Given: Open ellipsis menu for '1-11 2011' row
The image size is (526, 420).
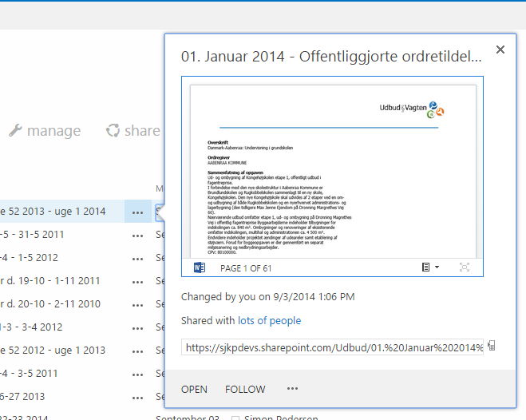Looking at the screenshot, I should pyautogui.click(x=138, y=281).
